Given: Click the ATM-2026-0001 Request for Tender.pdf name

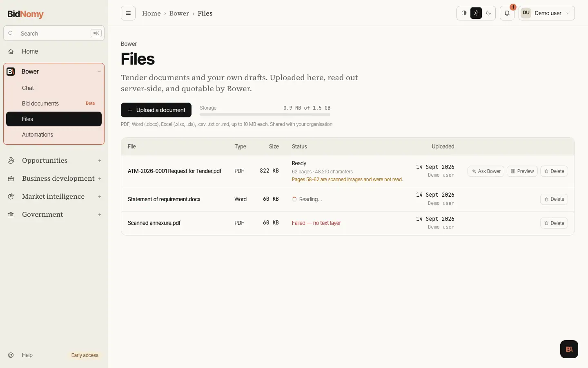Looking at the screenshot, I should point(174,171).
